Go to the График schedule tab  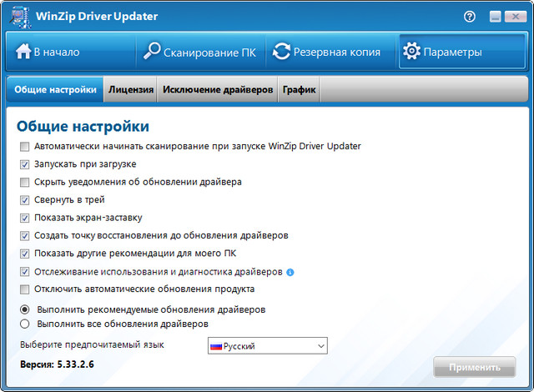299,90
